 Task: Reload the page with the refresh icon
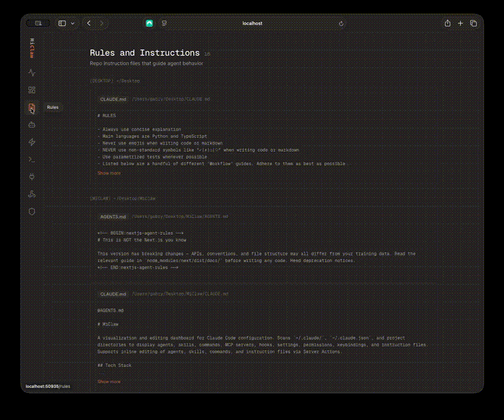pos(341,23)
